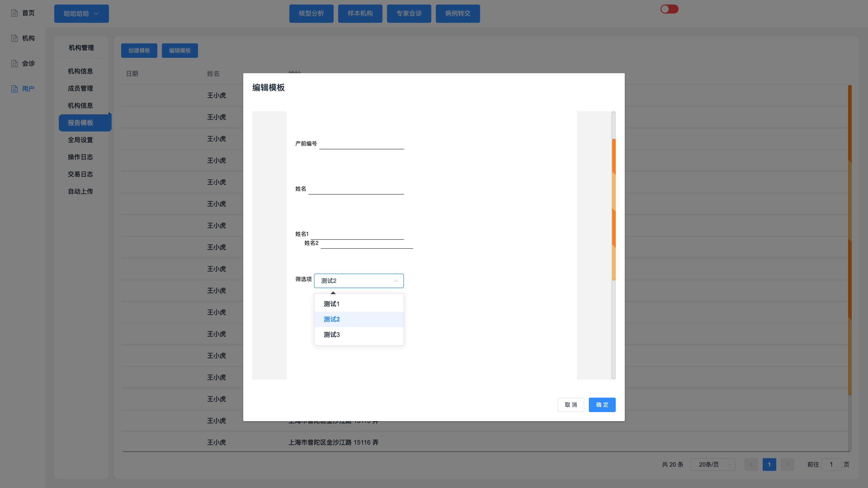Click the 机构 sidebar icon
868x488 pixels.
click(x=14, y=38)
